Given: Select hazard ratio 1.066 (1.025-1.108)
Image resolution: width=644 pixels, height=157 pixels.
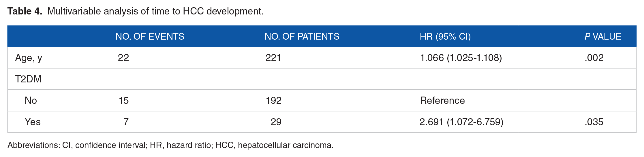Looking at the screenshot, I should 461,58.
